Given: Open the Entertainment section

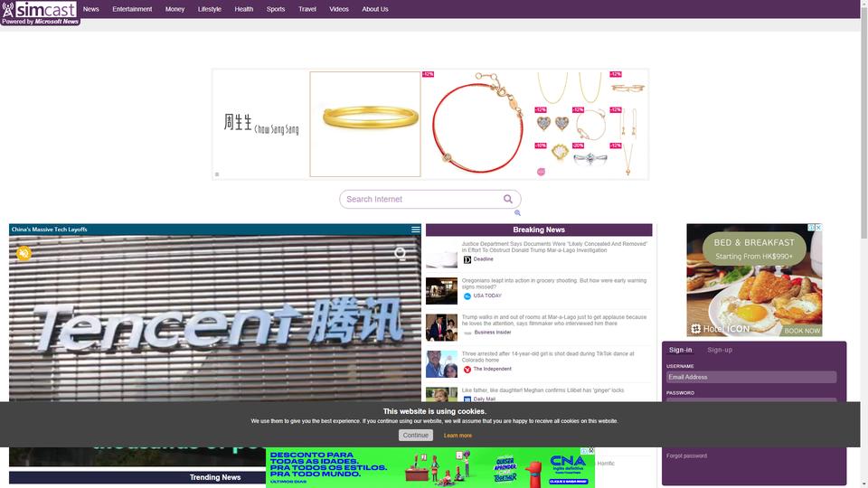Looking at the screenshot, I should click(132, 9).
